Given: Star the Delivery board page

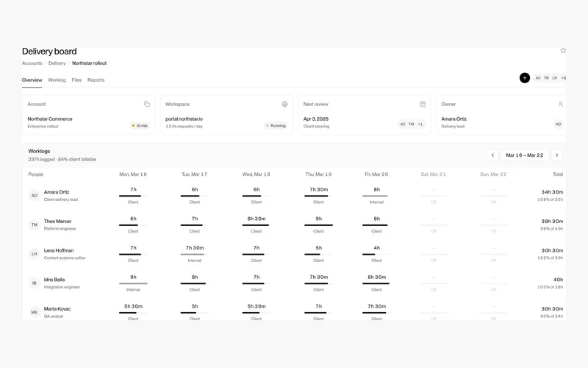Looking at the screenshot, I should point(563,50).
